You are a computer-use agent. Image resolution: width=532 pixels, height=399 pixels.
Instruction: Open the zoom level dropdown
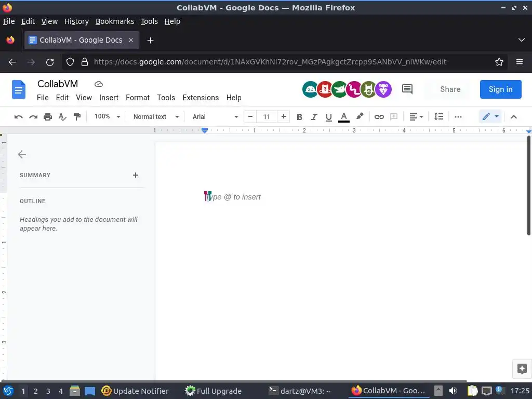point(107,116)
